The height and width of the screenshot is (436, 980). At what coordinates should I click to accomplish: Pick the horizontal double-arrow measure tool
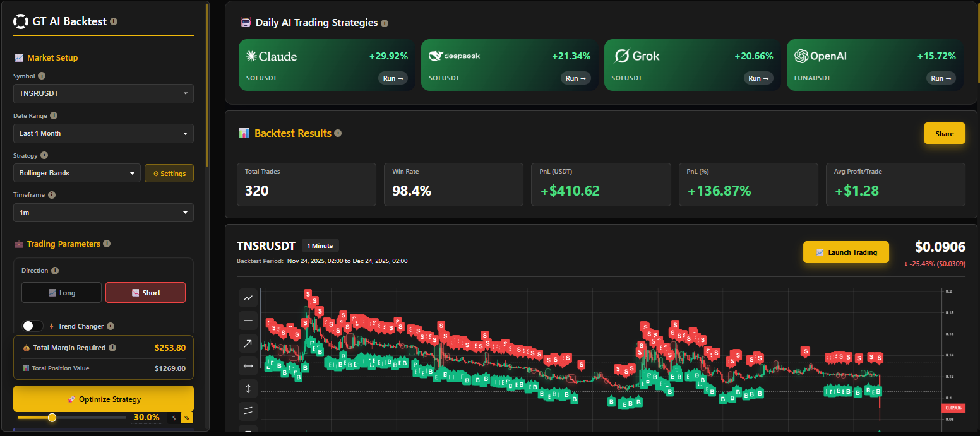click(x=248, y=366)
